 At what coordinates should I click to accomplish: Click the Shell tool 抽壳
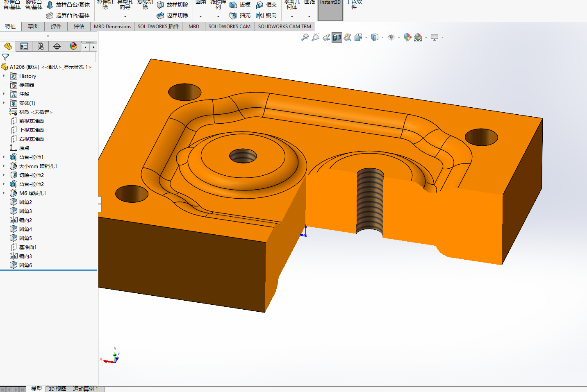[240, 15]
